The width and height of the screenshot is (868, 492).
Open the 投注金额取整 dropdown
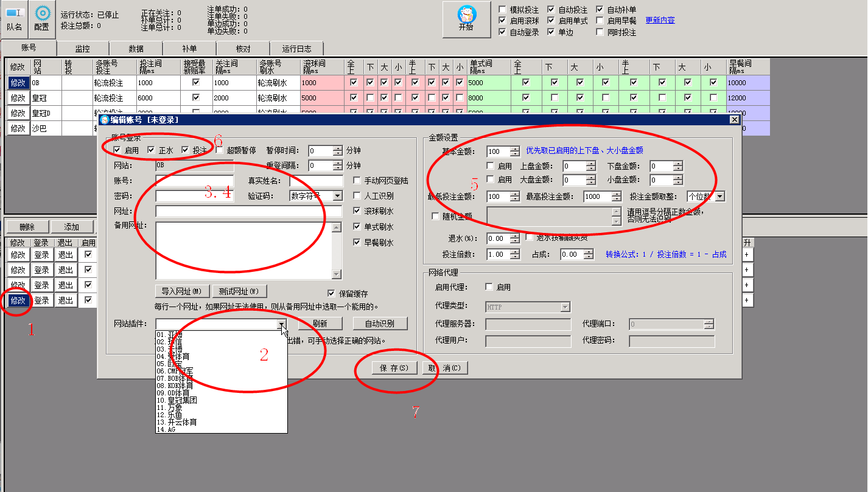(x=720, y=196)
